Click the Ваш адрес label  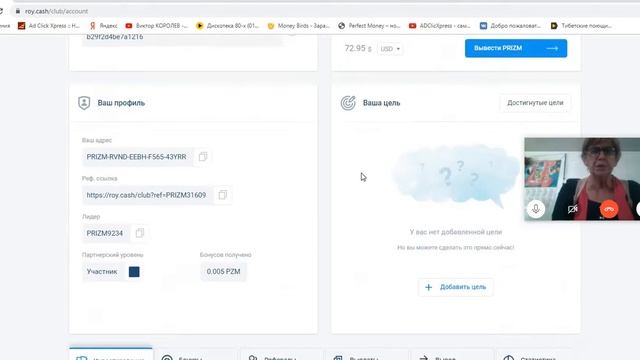tap(97, 140)
